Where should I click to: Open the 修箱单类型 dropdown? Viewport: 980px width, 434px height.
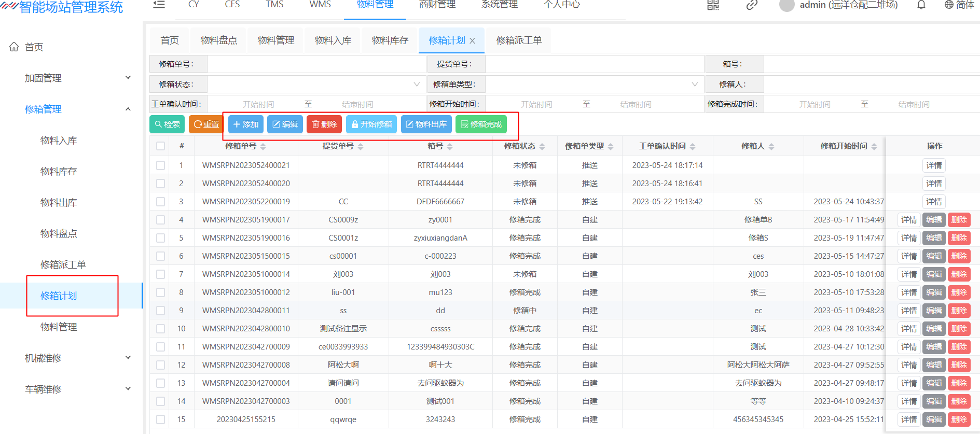point(594,85)
